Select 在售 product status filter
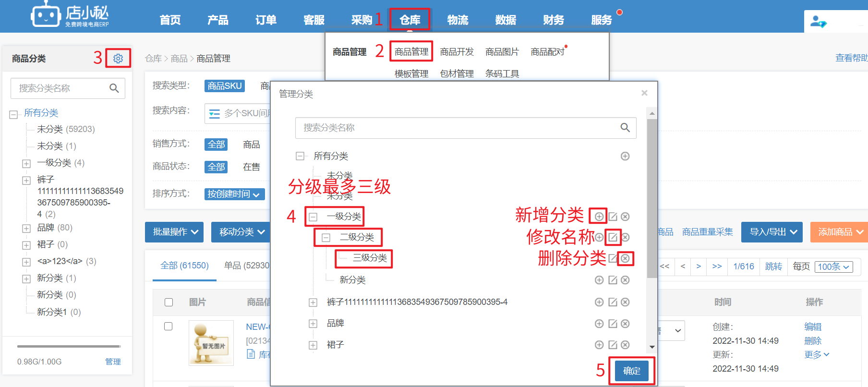The width and height of the screenshot is (868, 387). pos(252,167)
